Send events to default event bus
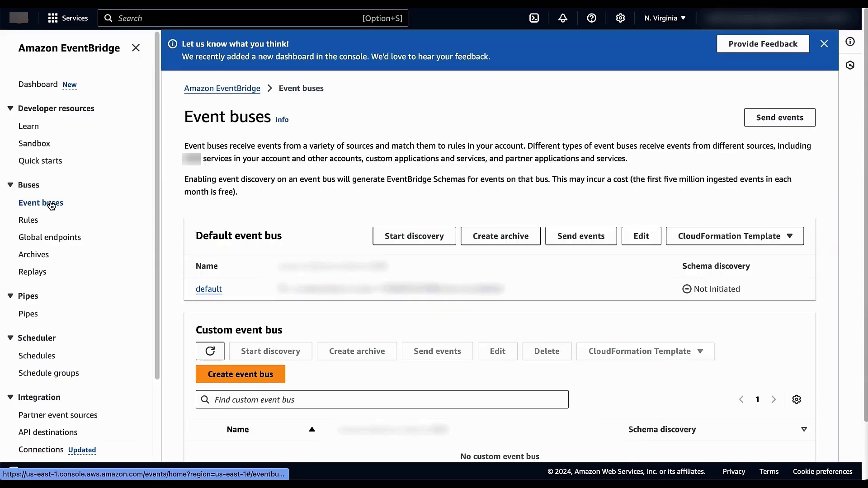Viewport: 868px width, 488px height. pyautogui.click(x=581, y=236)
